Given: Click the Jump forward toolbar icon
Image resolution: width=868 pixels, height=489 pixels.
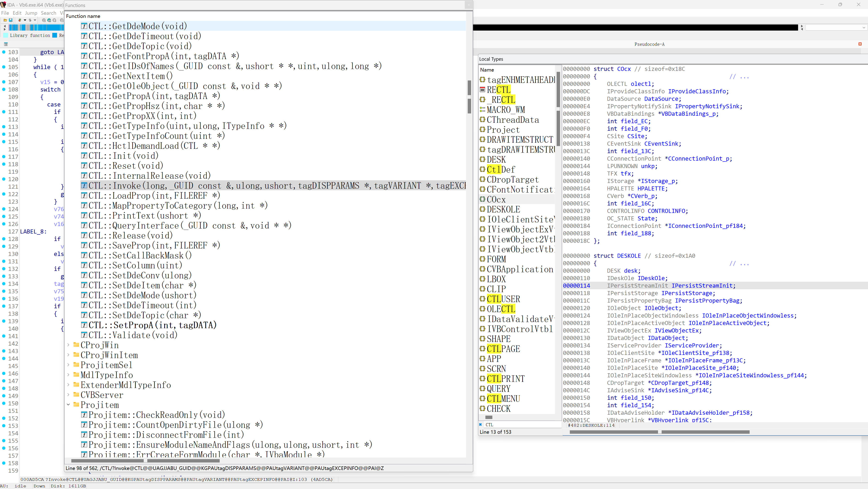Looking at the screenshot, I should pos(30,20).
